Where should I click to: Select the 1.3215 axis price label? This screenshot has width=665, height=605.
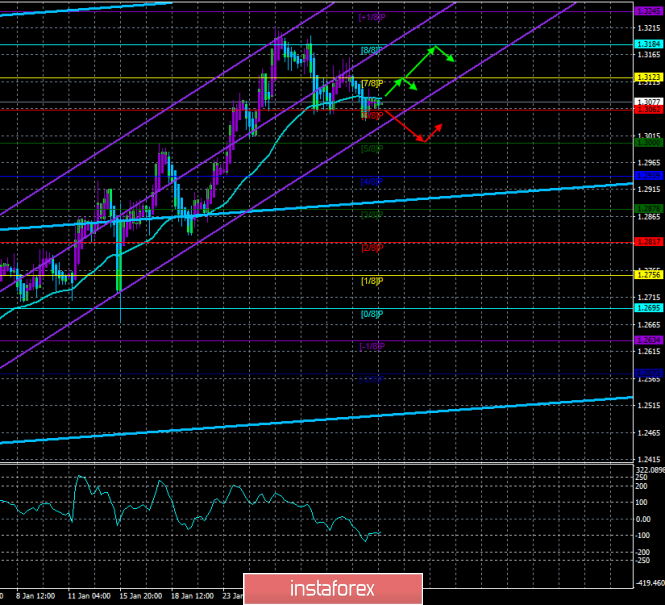(649, 28)
